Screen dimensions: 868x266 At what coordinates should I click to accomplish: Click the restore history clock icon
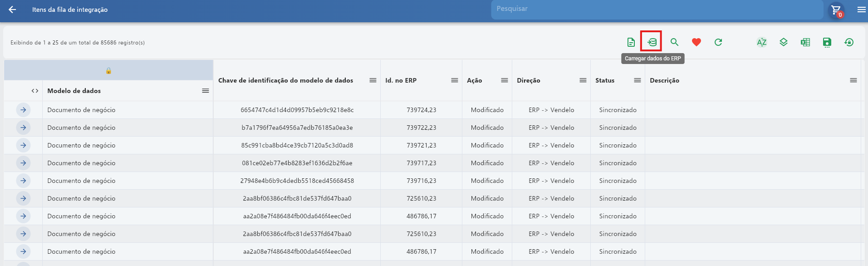[848, 42]
